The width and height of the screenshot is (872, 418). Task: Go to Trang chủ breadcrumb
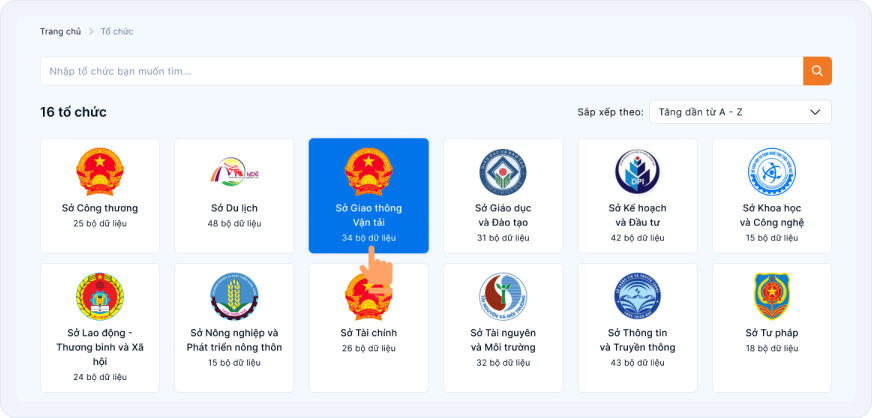pyautogui.click(x=60, y=31)
